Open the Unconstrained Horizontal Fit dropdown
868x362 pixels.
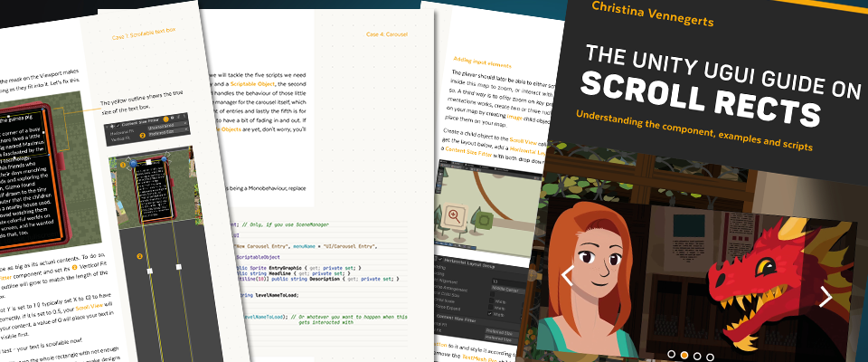tap(168, 129)
